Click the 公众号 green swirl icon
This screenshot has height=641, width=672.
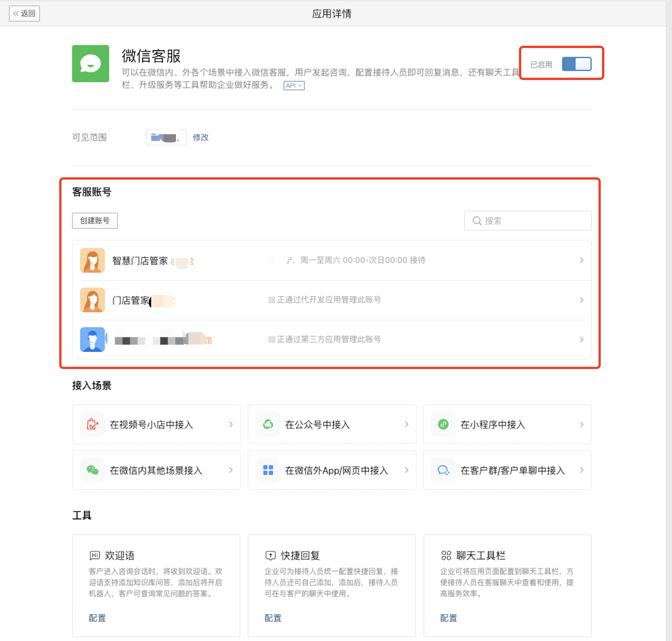[268, 424]
